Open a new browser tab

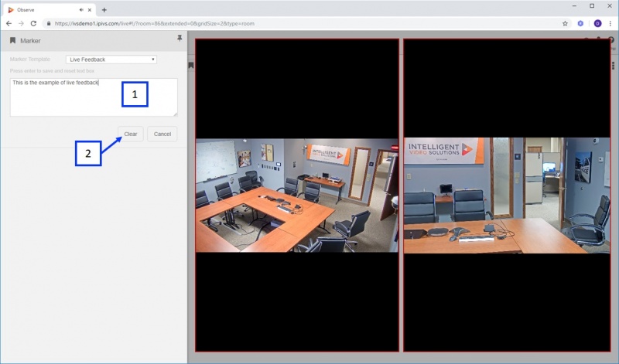[104, 10]
